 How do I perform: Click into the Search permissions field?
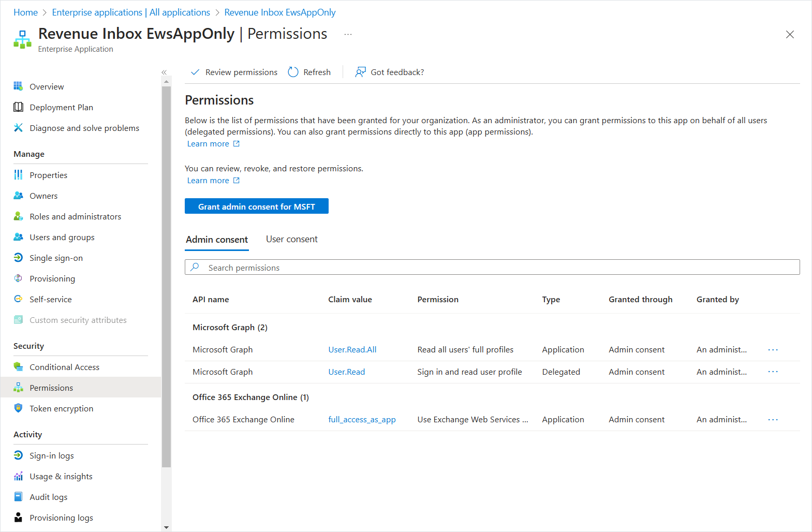click(x=492, y=267)
